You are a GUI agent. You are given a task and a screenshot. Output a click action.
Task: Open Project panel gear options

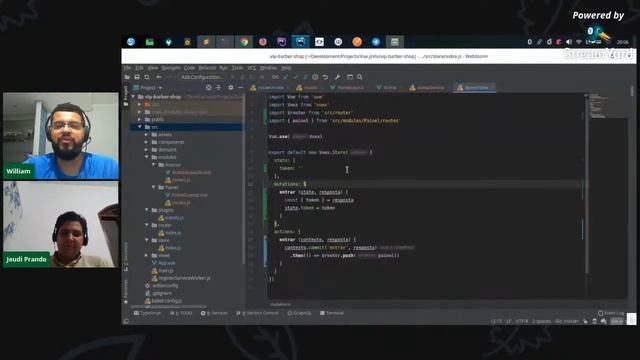click(231, 88)
